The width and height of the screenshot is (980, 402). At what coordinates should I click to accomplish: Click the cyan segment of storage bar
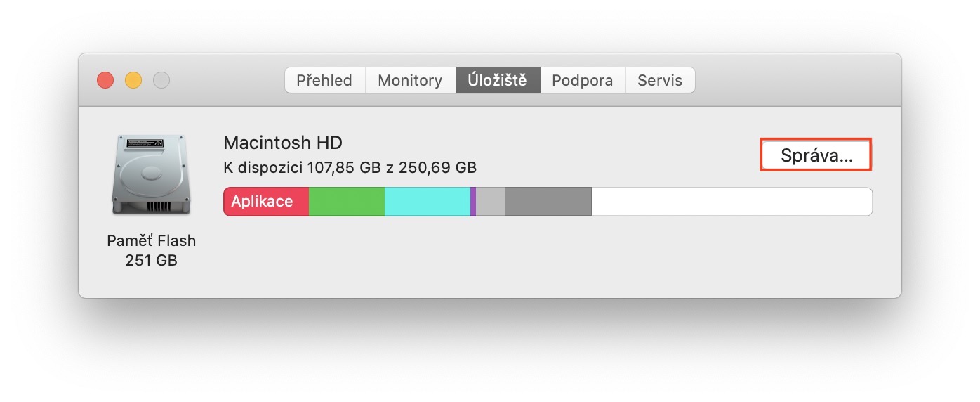[427, 202]
